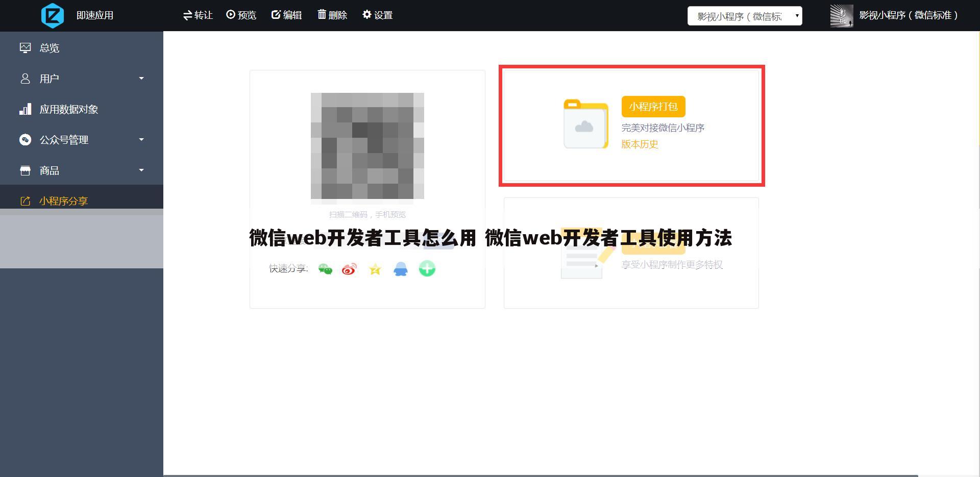This screenshot has height=477, width=980.
Task: Select the 用户 person icon
Action: (x=25, y=79)
